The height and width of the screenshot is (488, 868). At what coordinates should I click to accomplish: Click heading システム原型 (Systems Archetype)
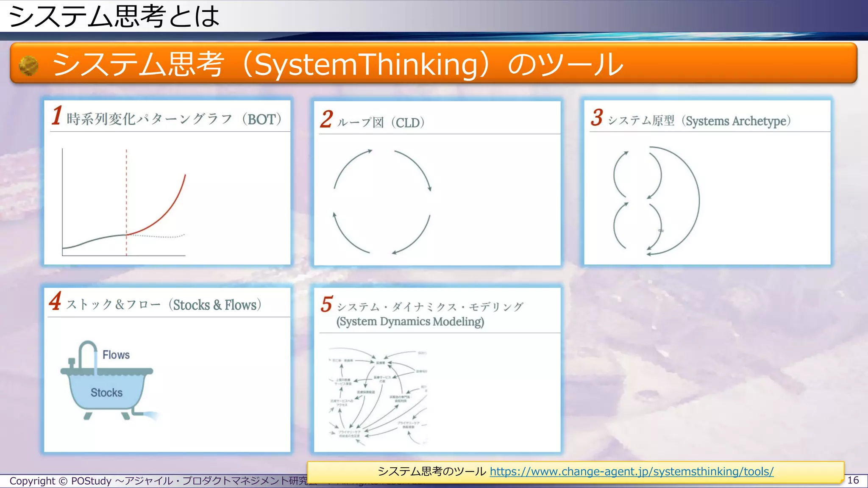pyautogui.click(x=699, y=121)
